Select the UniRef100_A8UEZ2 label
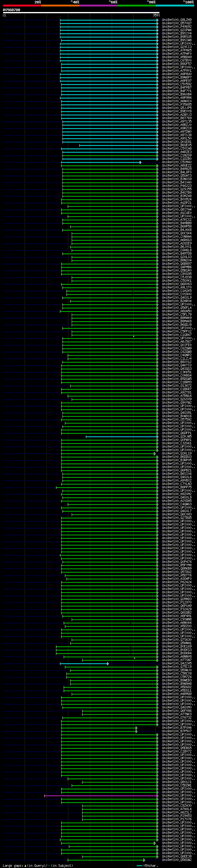This screenshot has width=197, height=868. point(176,165)
